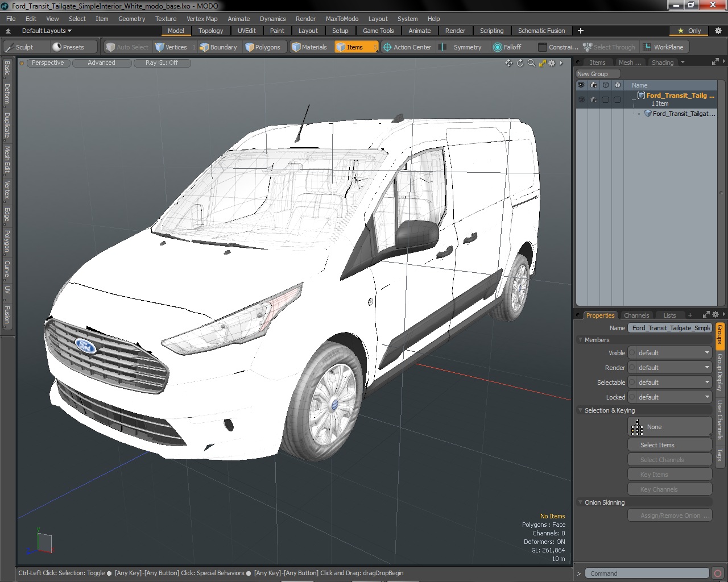Open the Presets browser
The width and height of the screenshot is (728, 582).
pyautogui.click(x=68, y=47)
